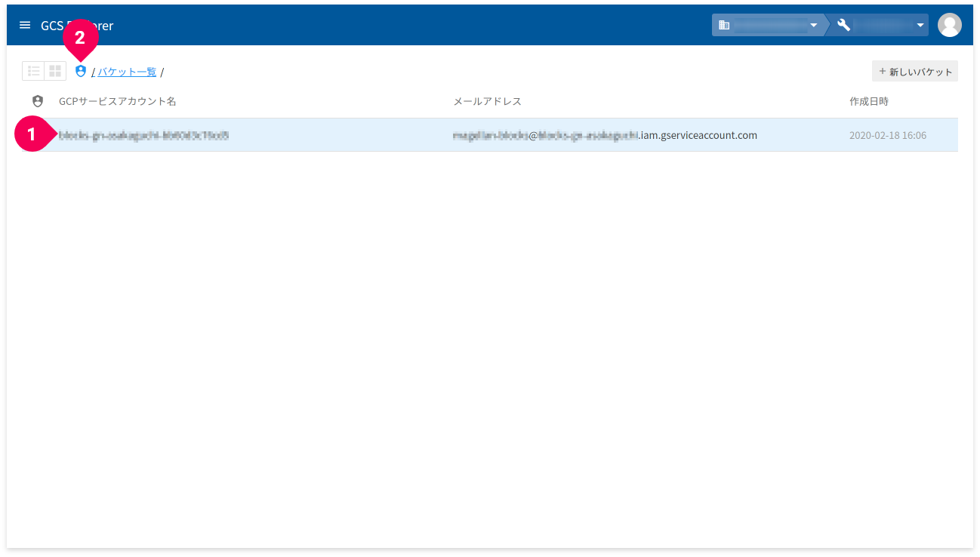Click the blue service account breadcrumb icon
This screenshot has width=980, height=557.
pos(81,71)
